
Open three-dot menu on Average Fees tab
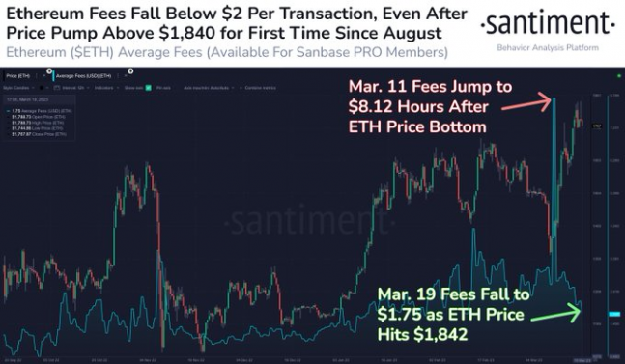(x=118, y=75)
